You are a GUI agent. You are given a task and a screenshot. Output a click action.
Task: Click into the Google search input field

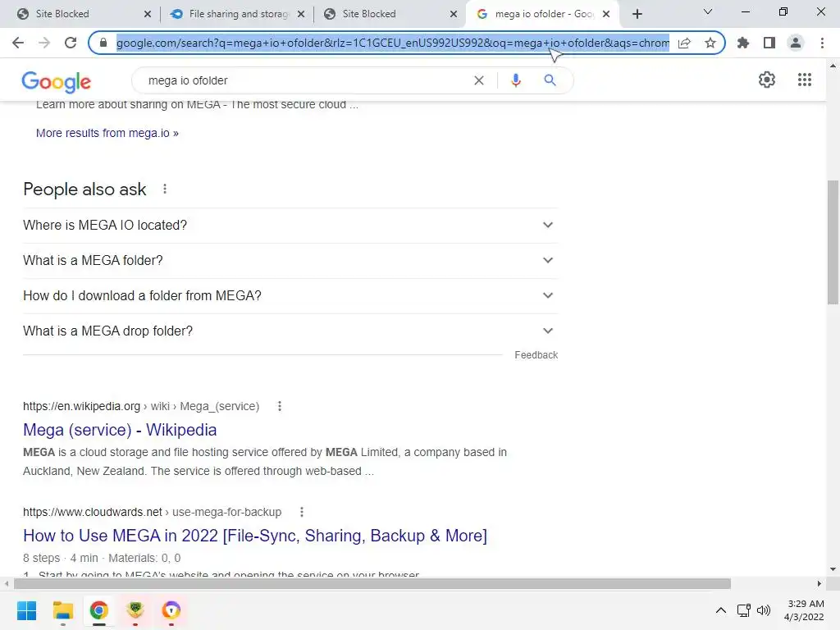pyautogui.click(x=305, y=80)
